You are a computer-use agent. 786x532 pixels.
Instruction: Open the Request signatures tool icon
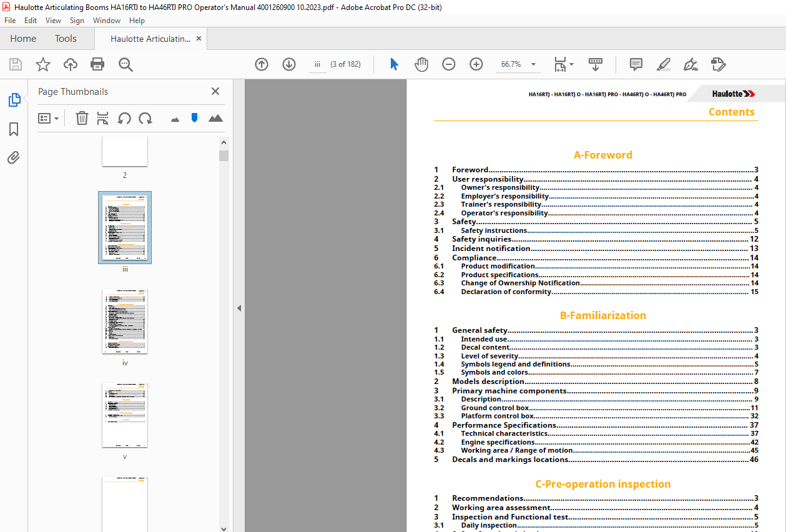pyautogui.click(x=718, y=64)
